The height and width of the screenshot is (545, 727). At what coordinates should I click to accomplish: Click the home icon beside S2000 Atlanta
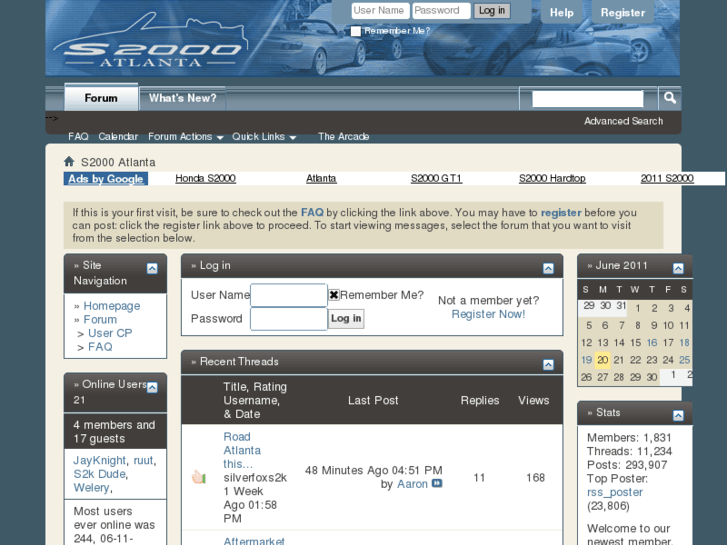[69, 161]
